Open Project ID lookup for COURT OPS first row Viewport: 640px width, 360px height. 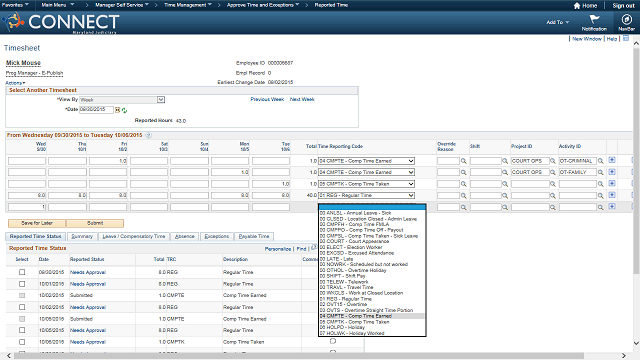point(552,161)
